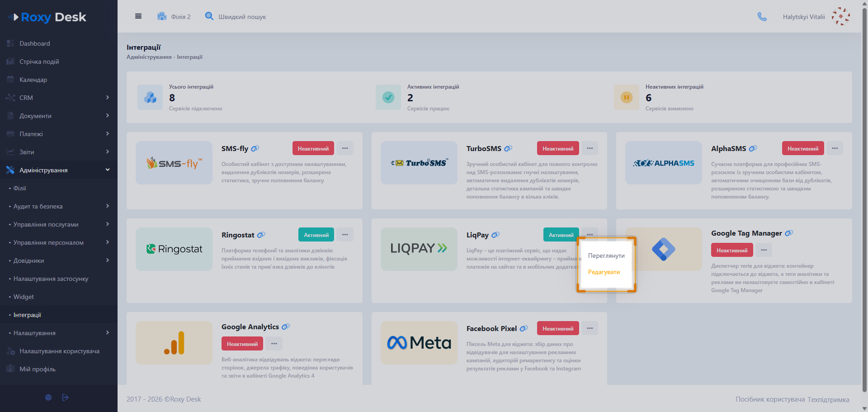Open Facebook Pixel three-dots options menu

coord(590,328)
